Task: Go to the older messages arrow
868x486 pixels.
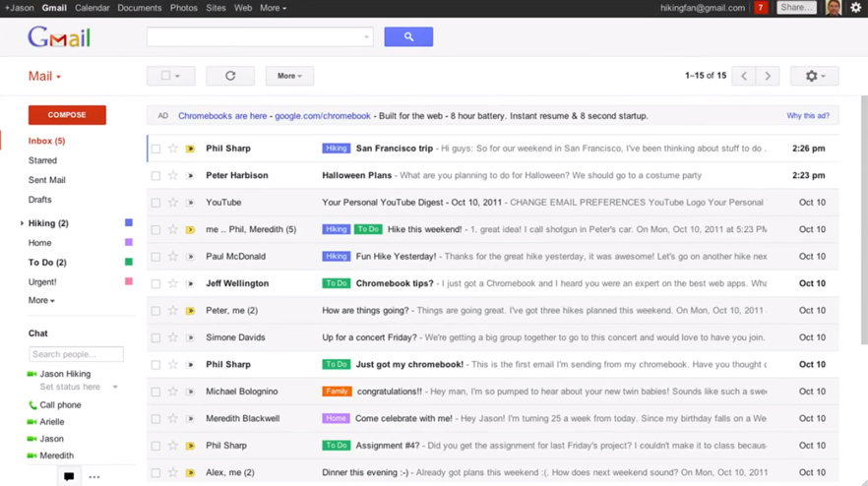Action: tap(768, 76)
